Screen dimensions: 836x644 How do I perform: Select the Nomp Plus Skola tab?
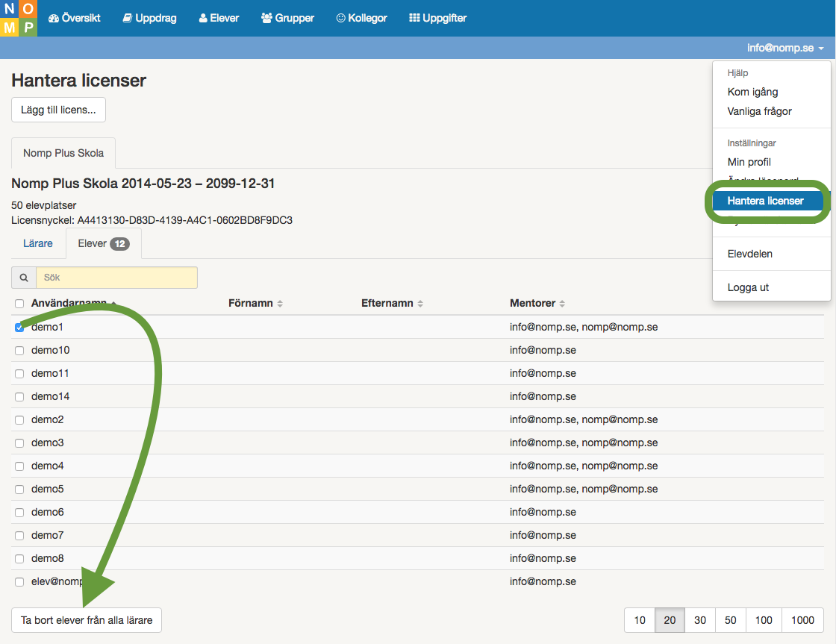coord(63,153)
